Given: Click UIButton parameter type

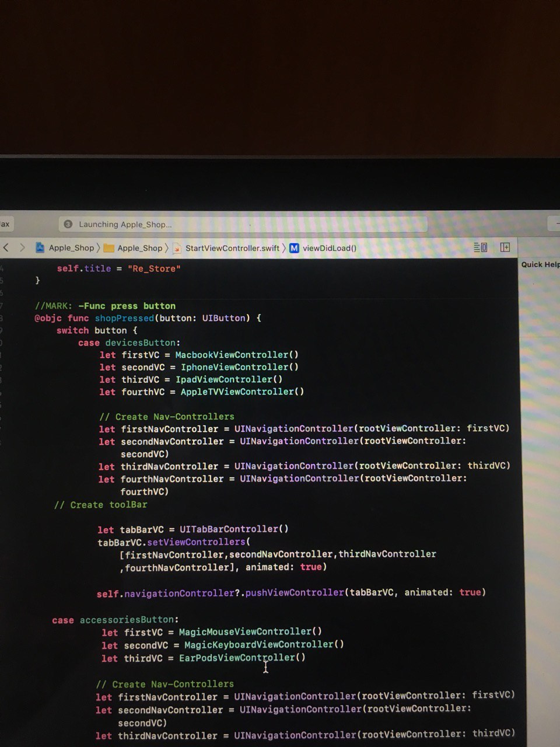Looking at the screenshot, I should pyautogui.click(x=224, y=318).
